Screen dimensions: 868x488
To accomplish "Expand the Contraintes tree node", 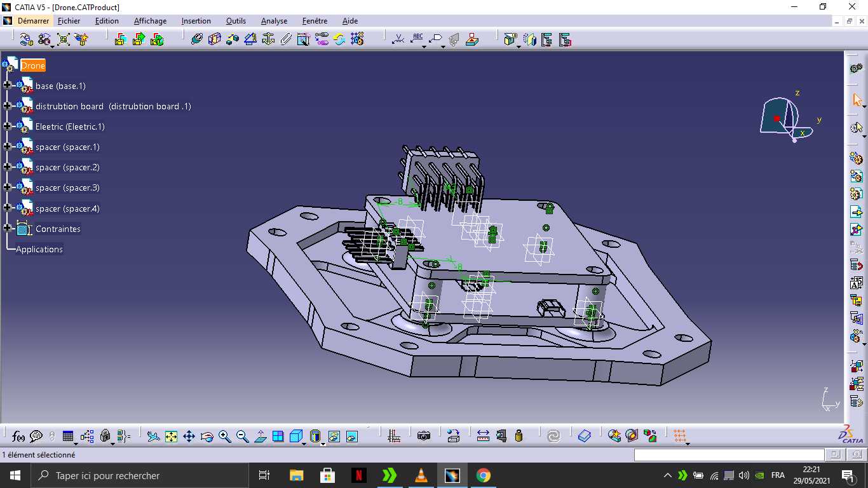I will 8,228.
